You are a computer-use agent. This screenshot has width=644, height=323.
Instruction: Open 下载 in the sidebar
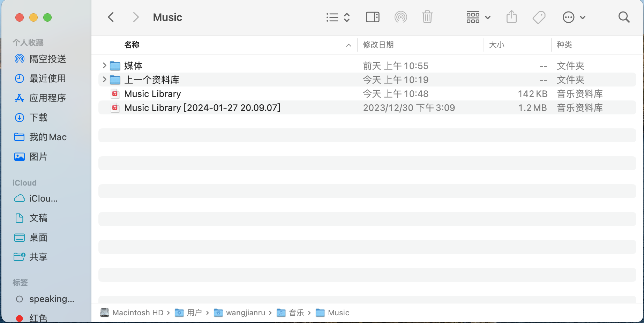click(x=38, y=117)
